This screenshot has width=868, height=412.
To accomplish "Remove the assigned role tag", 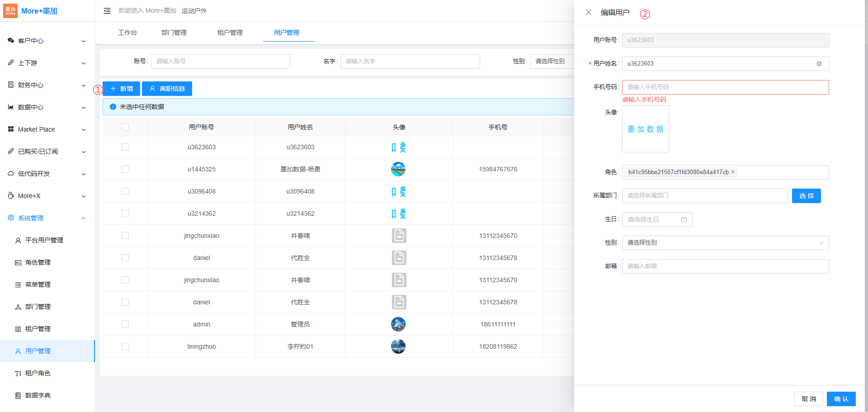I will coord(733,172).
